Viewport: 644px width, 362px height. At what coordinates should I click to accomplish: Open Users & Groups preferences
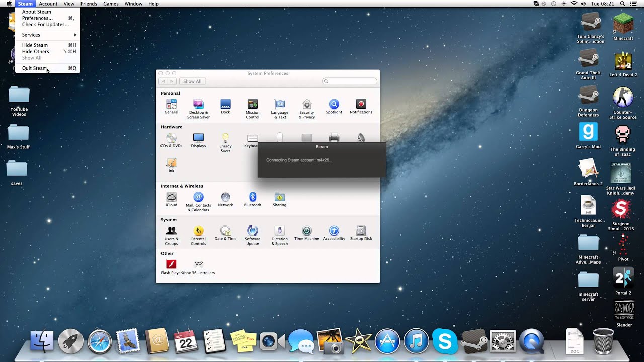click(171, 235)
